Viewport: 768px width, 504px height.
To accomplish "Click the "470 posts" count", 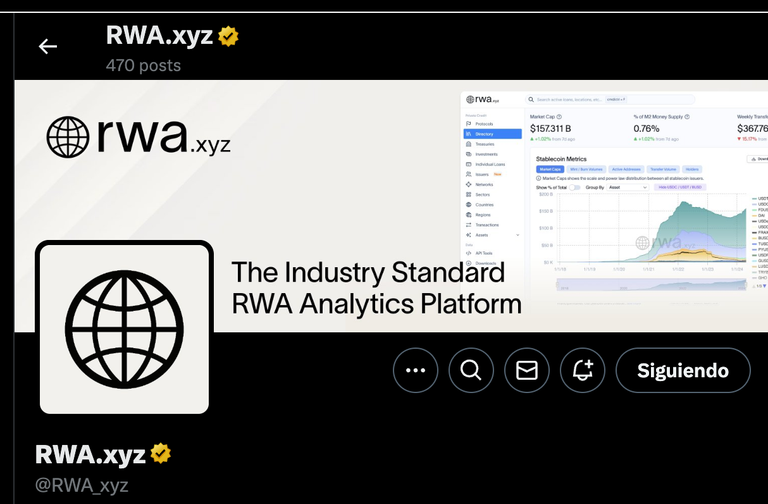I will click(143, 65).
